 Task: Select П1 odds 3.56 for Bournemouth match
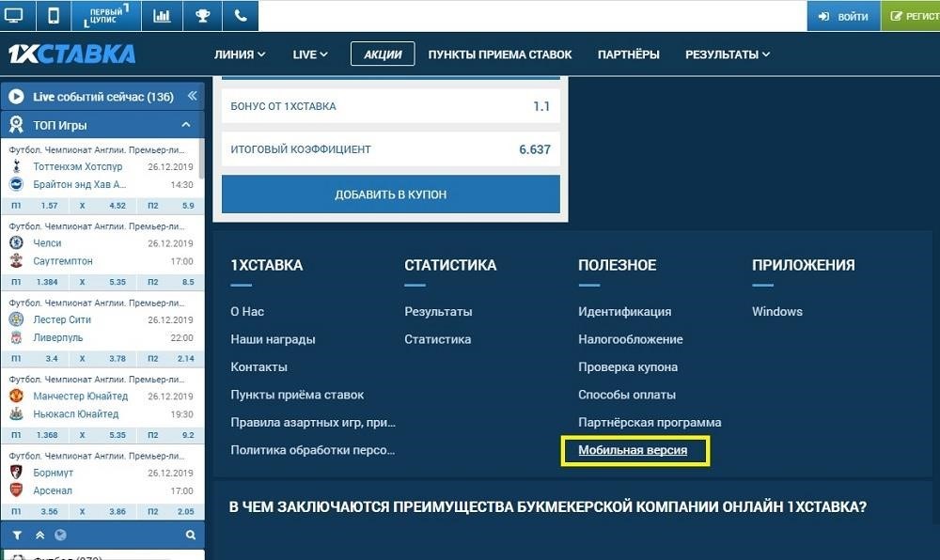[34, 511]
